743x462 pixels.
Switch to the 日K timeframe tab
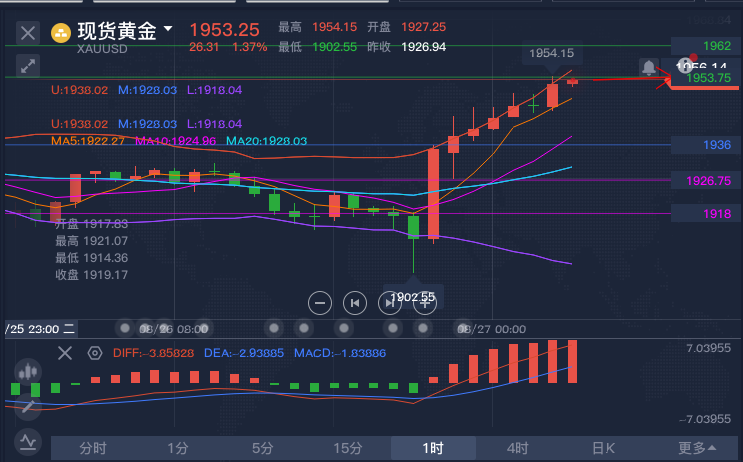(x=603, y=448)
